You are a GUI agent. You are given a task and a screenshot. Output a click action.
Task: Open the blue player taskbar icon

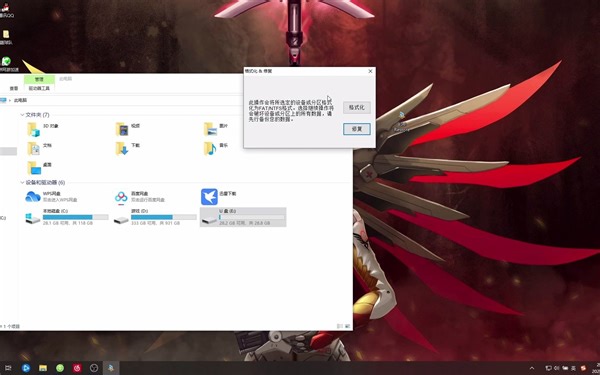pyautogui.click(x=26, y=368)
